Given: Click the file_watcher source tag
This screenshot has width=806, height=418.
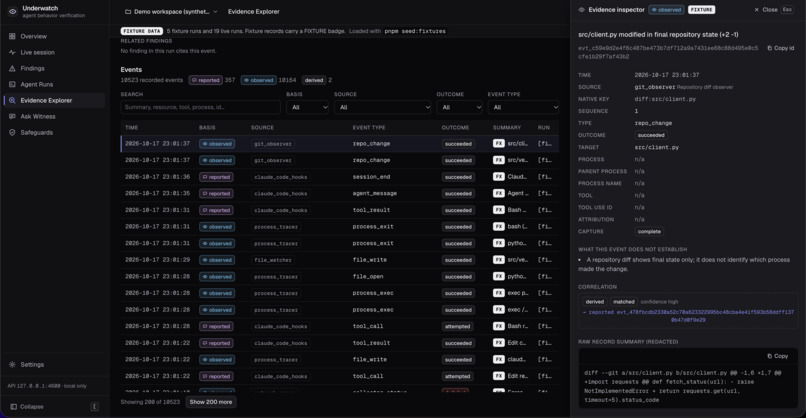Looking at the screenshot, I should [273, 260].
